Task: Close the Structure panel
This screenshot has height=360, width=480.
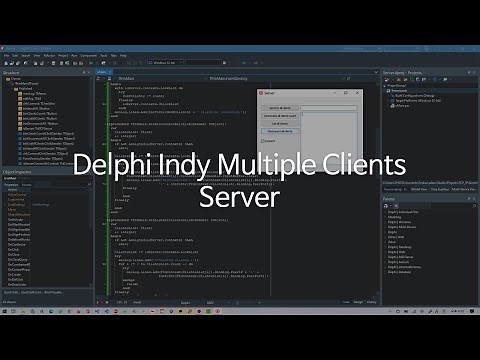Action: [89, 72]
